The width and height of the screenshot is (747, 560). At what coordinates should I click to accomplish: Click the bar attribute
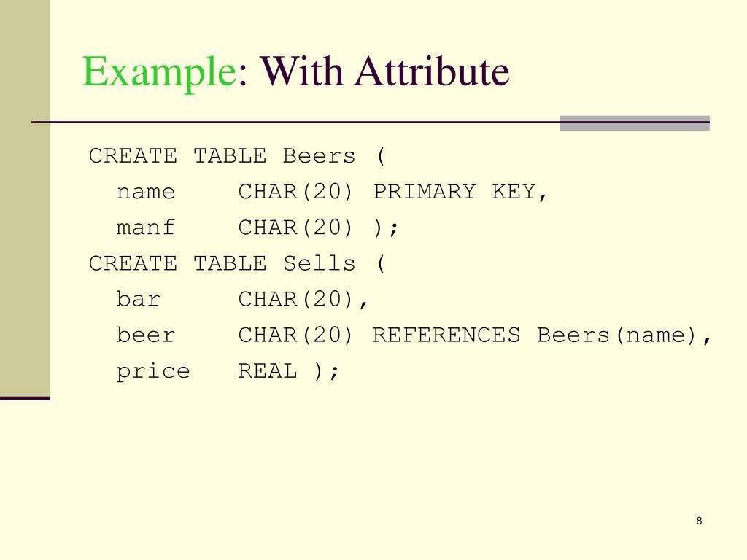(x=138, y=299)
